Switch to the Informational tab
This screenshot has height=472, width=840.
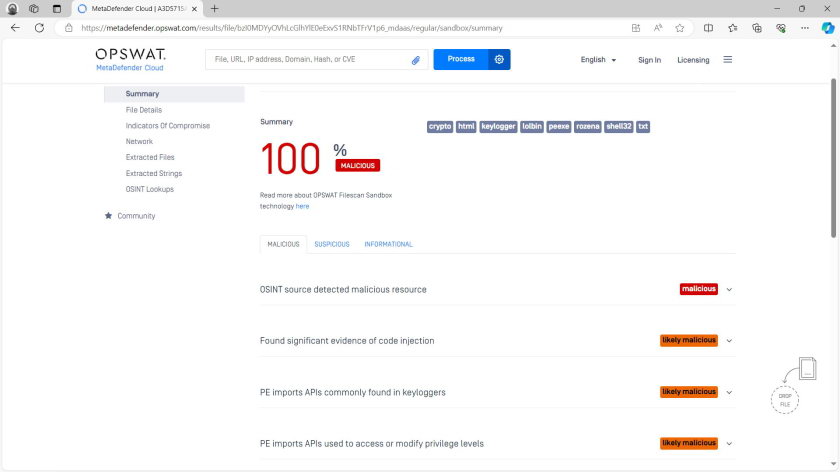(x=388, y=244)
